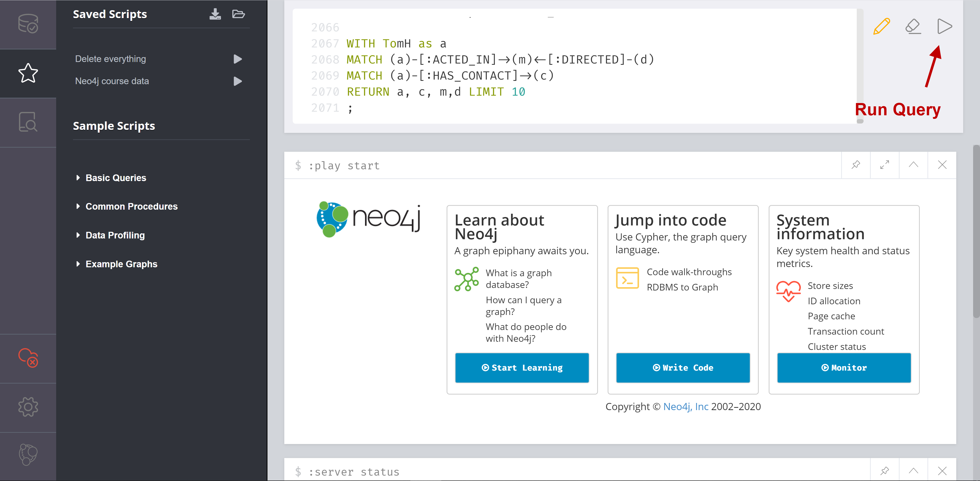Image resolution: width=980 pixels, height=481 pixels.
Task: Open the Neo4j, Inc copyright link
Action: click(685, 407)
